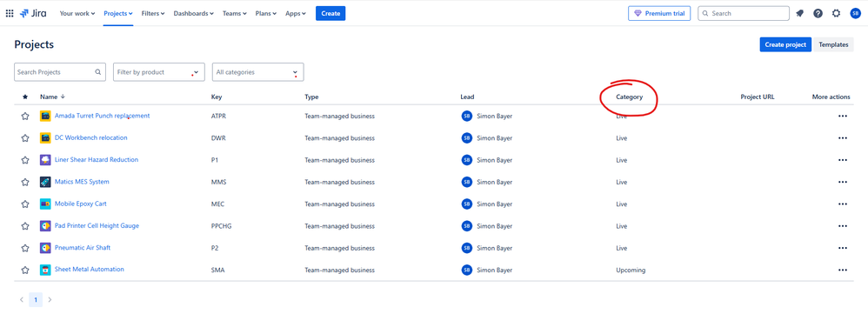Open the notifications bell icon

click(x=799, y=13)
